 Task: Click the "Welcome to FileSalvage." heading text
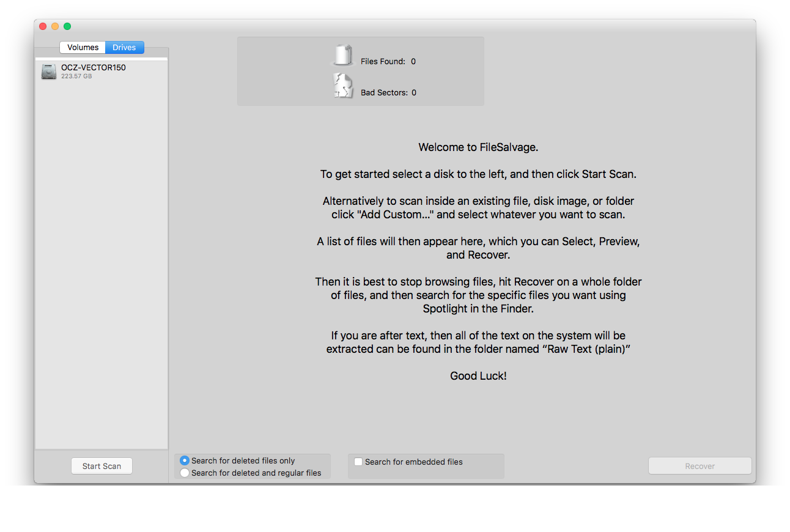[x=478, y=147]
